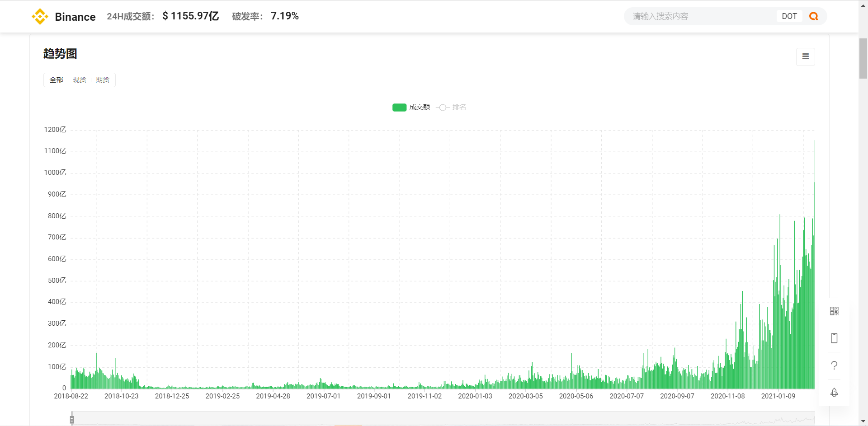Click the 2019-11-02 axis label
This screenshot has height=426, width=868.
(x=425, y=396)
